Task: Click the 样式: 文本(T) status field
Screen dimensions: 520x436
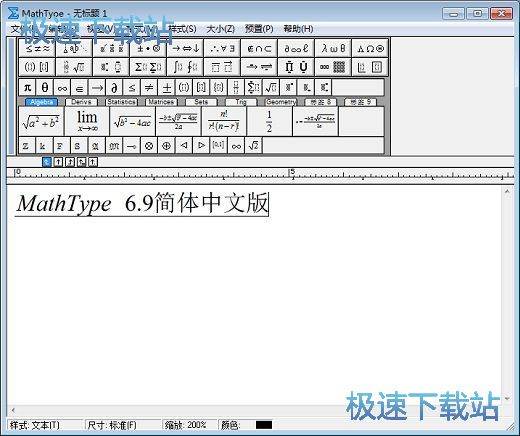Action: click(45, 425)
